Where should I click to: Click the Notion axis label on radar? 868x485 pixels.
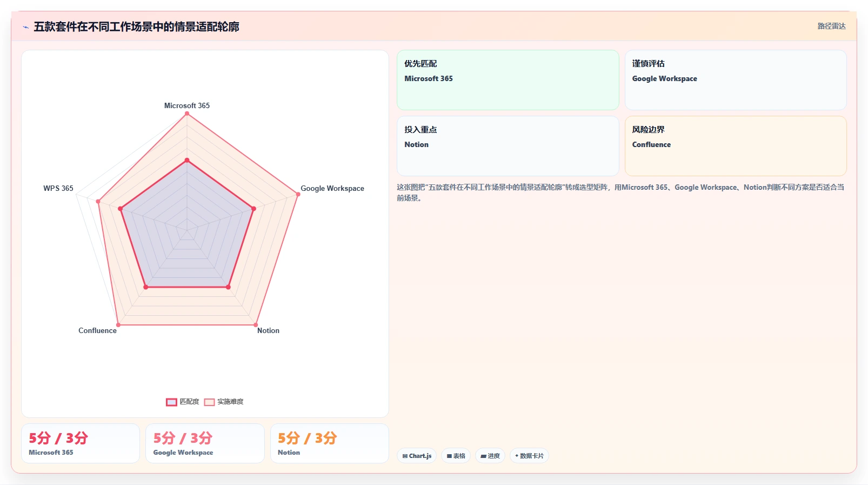pyautogui.click(x=268, y=330)
